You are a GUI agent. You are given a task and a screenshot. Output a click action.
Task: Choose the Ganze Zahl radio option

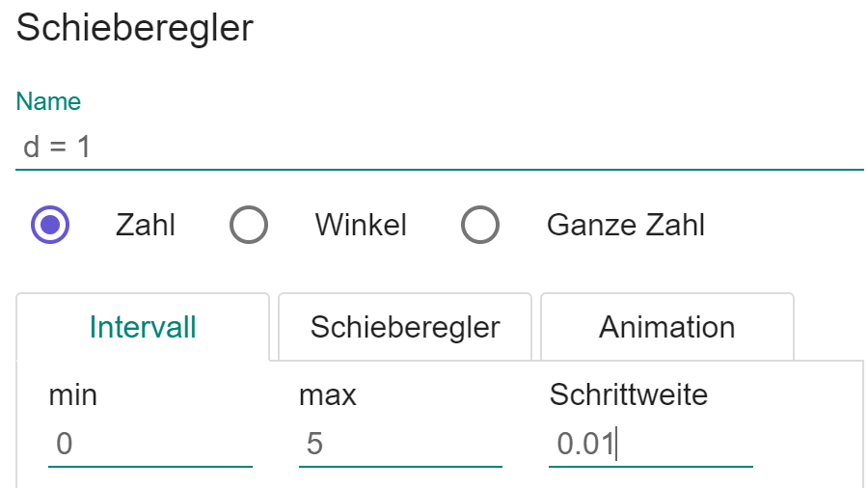(479, 226)
